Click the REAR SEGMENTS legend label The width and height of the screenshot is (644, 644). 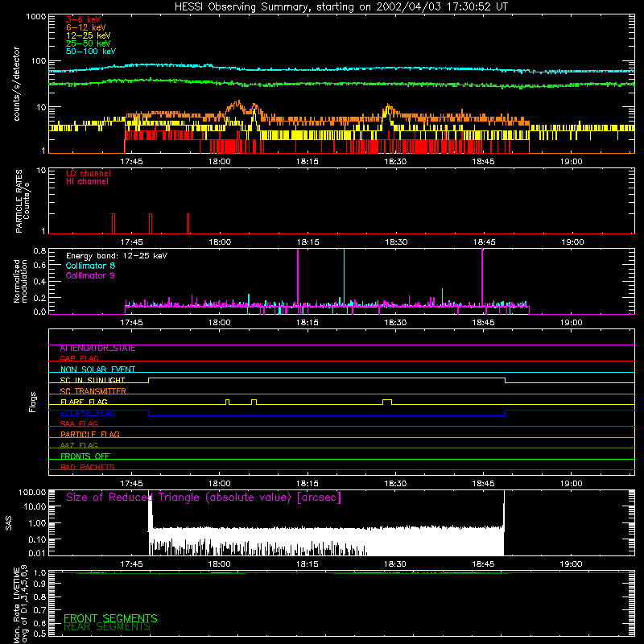point(107,627)
